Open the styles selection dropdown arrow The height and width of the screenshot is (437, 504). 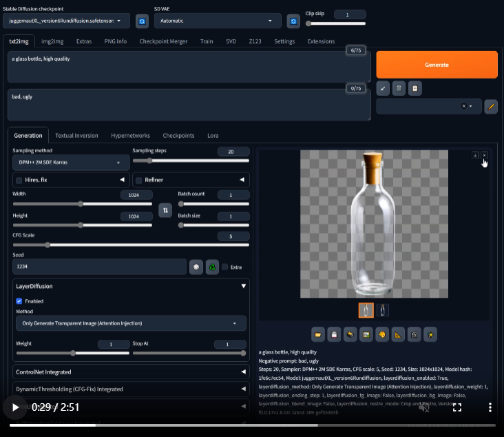click(470, 106)
